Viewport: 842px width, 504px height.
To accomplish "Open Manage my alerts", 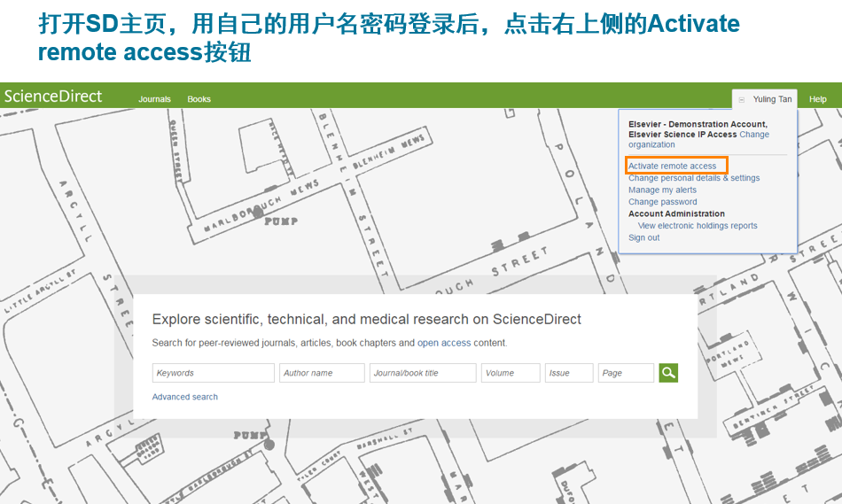I will click(662, 190).
